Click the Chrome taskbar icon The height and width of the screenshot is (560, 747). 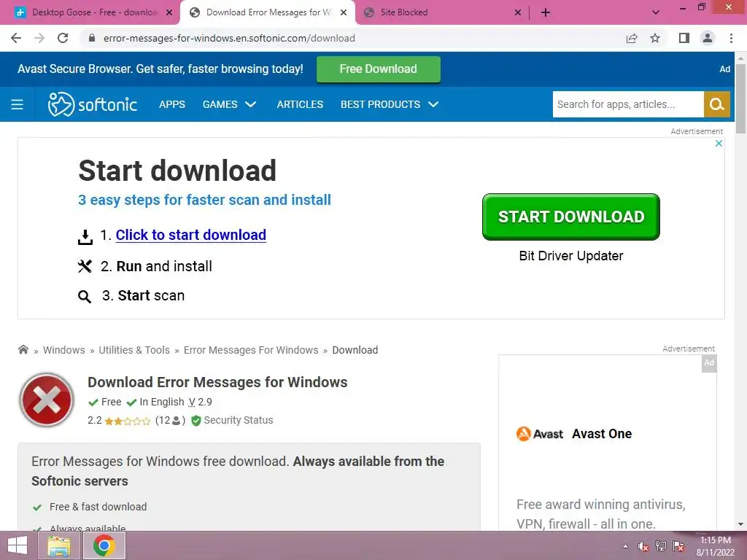click(104, 545)
